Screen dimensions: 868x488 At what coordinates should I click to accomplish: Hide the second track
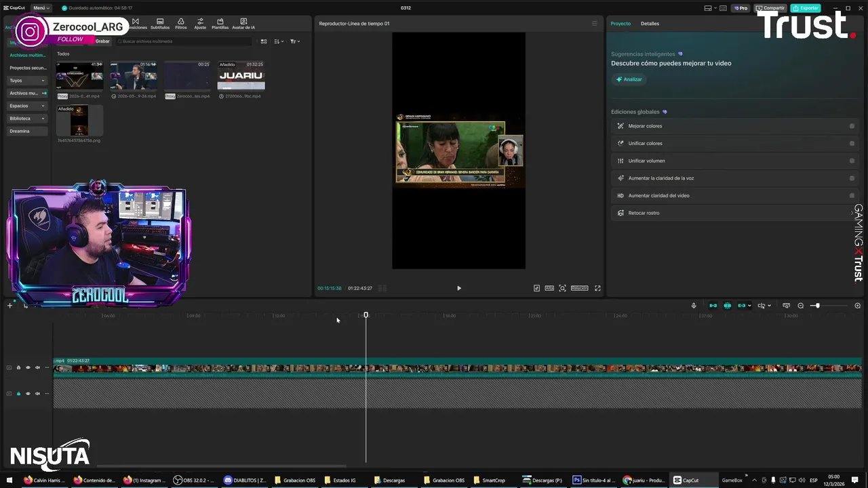pos(28,393)
